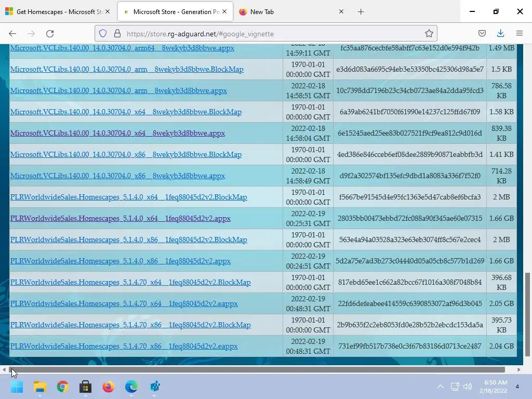Bookmark this page with the star
This screenshot has height=399, width=532.
point(429,33)
